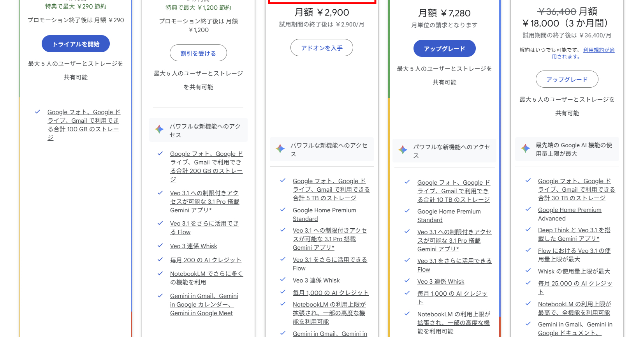The height and width of the screenshot is (337, 644).
Task: Click checkmark next to 100 GB storage feature
Action: pos(38,112)
